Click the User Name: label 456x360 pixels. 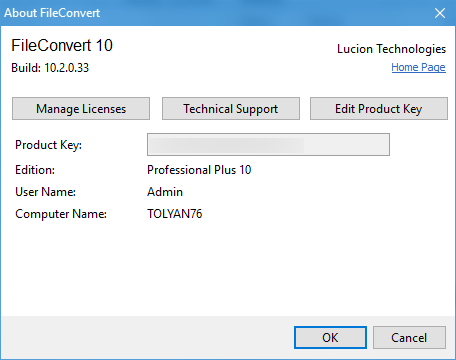pyautogui.click(x=45, y=192)
